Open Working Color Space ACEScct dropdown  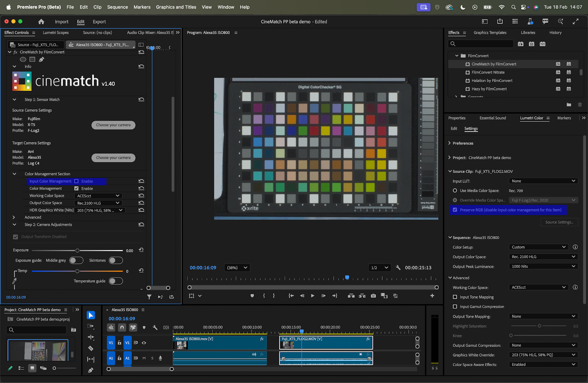[98, 196]
